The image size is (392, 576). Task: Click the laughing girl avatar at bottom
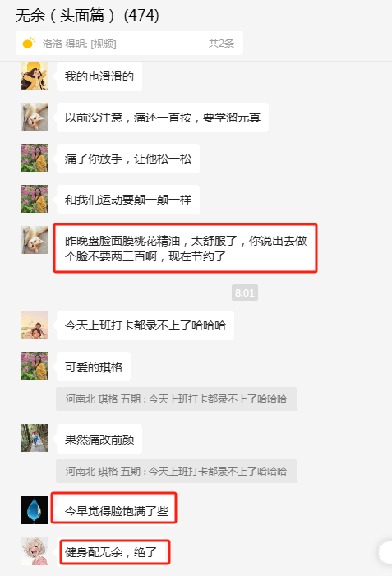pyautogui.click(x=35, y=551)
